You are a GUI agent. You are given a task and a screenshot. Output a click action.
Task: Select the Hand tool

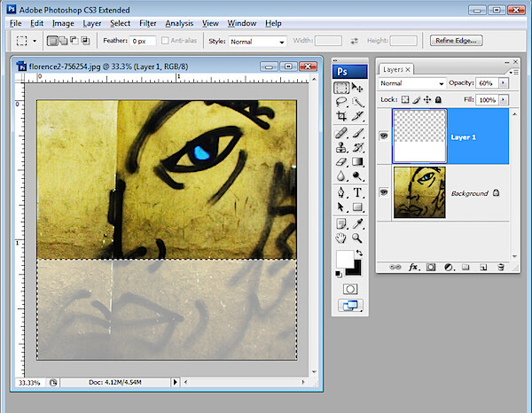point(341,238)
